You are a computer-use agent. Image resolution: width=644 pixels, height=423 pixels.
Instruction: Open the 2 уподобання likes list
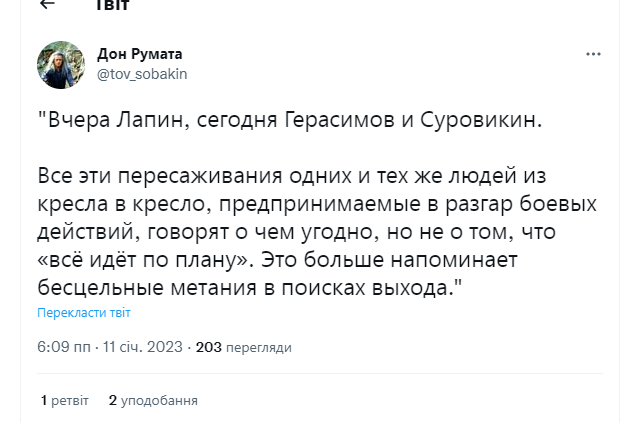coord(152,400)
